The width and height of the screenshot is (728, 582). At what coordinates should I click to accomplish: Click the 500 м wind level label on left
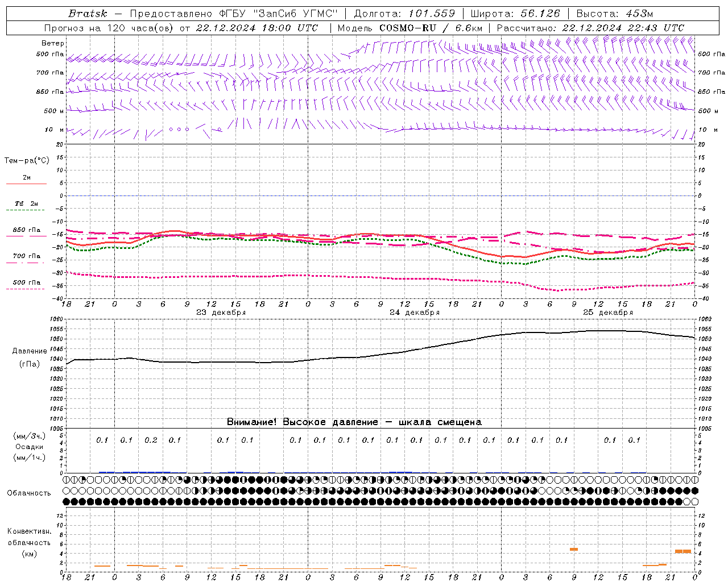[x=53, y=111]
